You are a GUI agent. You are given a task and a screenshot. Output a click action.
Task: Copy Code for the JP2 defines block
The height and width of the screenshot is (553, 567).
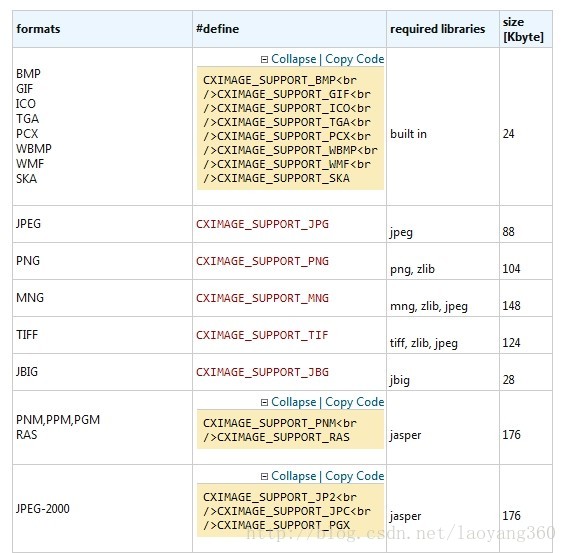point(354,476)
